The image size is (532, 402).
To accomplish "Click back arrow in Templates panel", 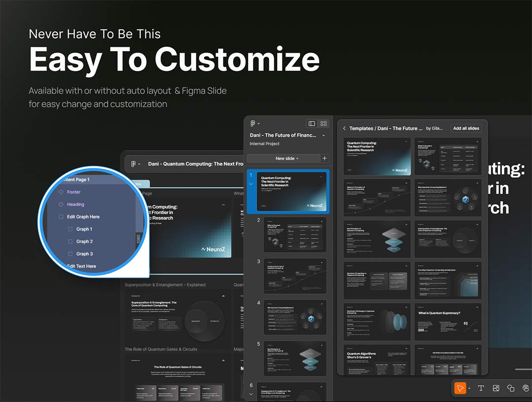I will tap(344, 128).
